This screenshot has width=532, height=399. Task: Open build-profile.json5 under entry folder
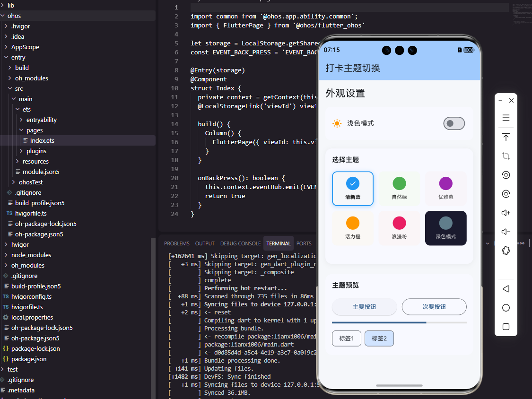pos(40,203)
